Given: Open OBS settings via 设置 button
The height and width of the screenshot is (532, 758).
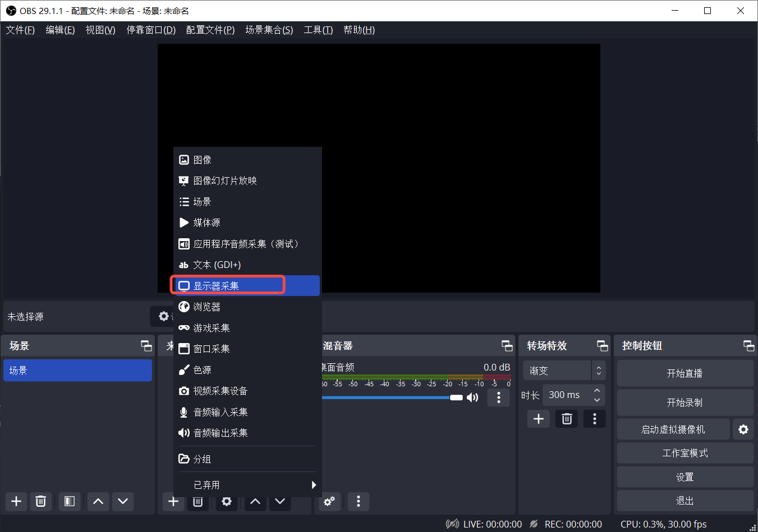Looking at the screenshot, I should 685,477.
